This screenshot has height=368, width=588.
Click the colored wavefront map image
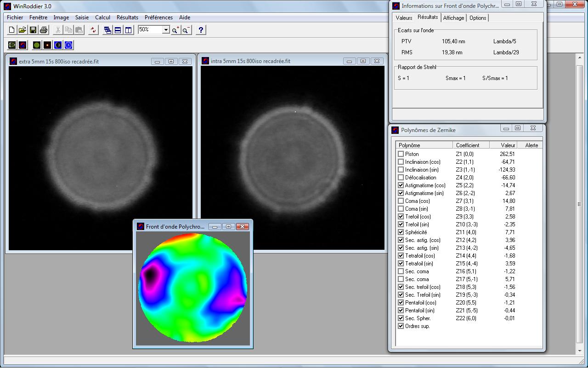pyautogui.click(x=193, y=288)
